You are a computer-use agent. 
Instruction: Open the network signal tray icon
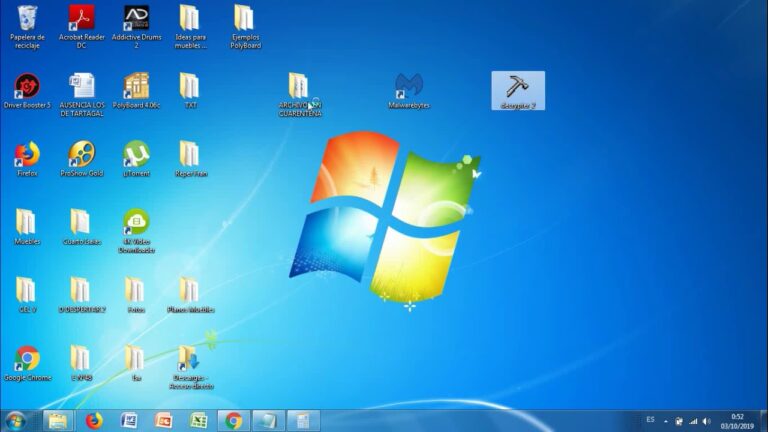coord(693,421)
